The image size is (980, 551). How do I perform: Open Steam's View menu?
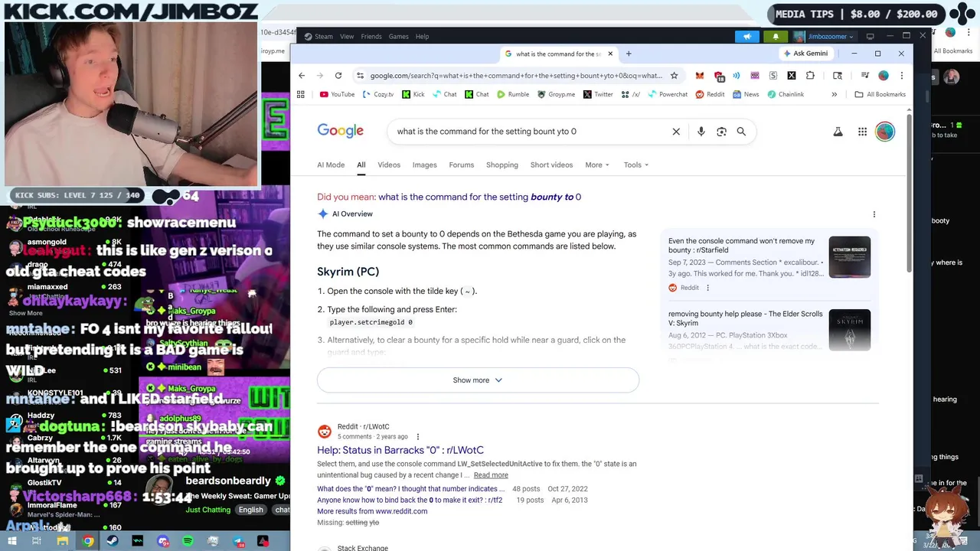347,36
